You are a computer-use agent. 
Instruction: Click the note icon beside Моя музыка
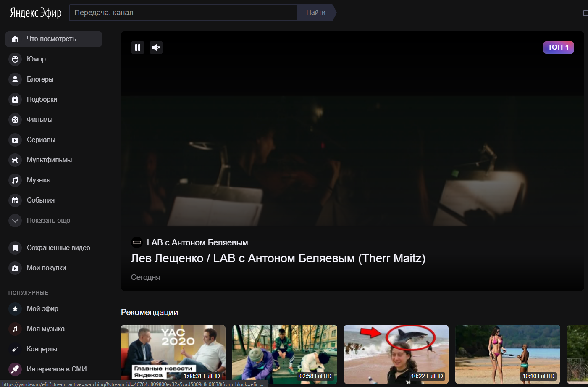tap(15, 329)
